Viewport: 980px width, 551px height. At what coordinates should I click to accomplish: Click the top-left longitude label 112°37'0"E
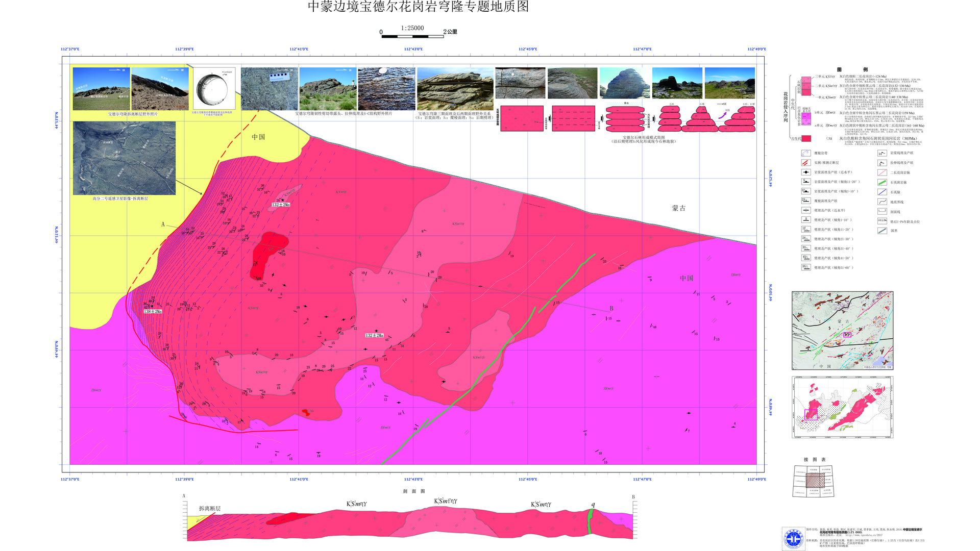click(x=70, y=49)
